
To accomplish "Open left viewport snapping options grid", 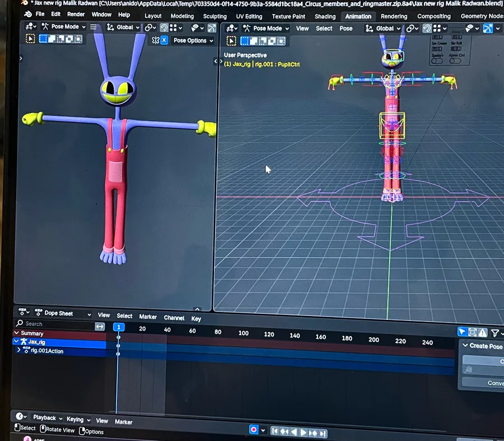I will coord(175,28).
